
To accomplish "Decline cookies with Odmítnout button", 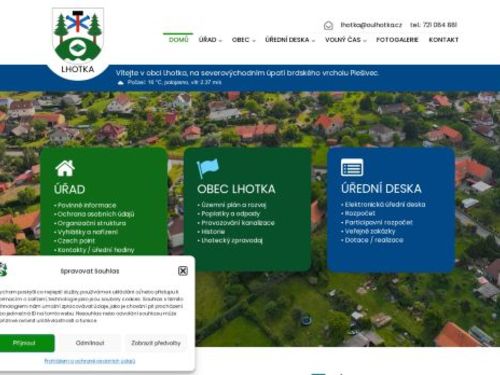I will point(90,343).
